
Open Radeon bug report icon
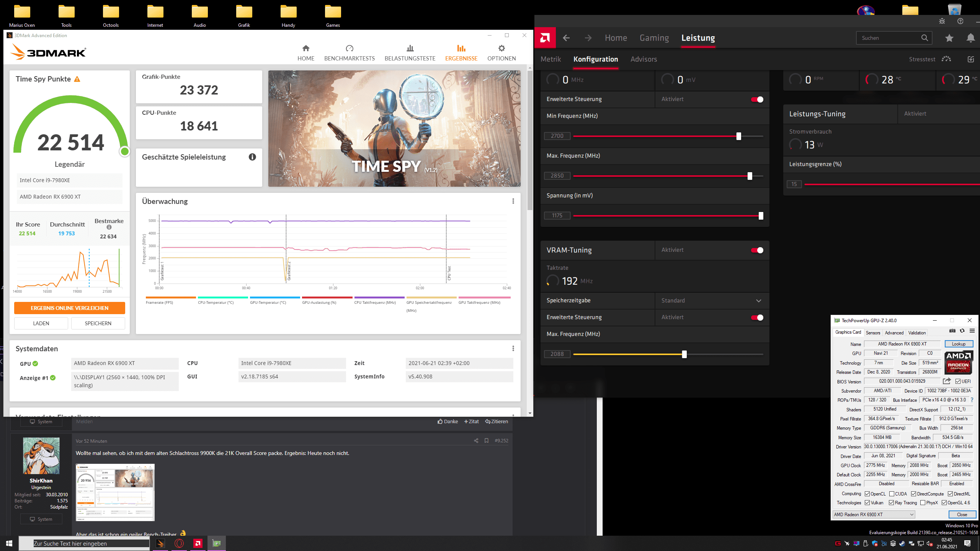(942, 21)
